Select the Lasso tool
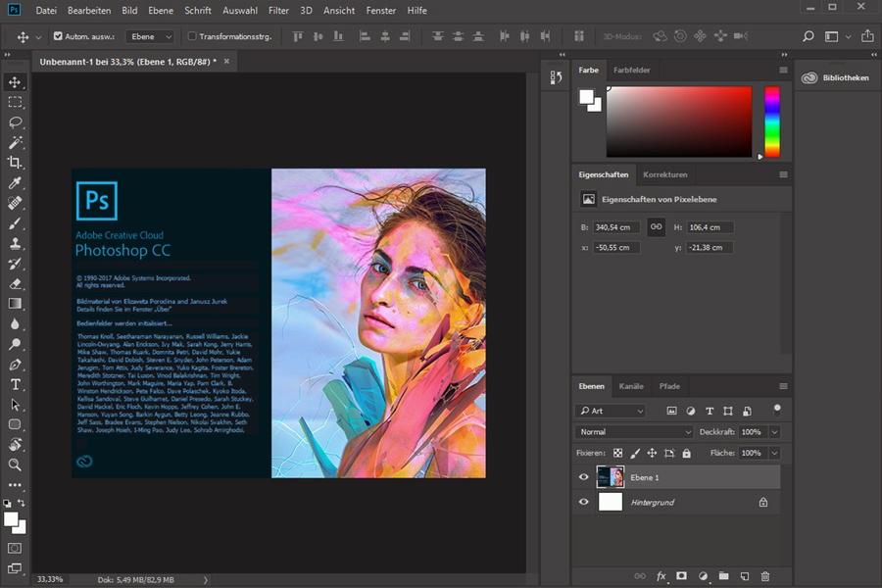 pos(15,122)
